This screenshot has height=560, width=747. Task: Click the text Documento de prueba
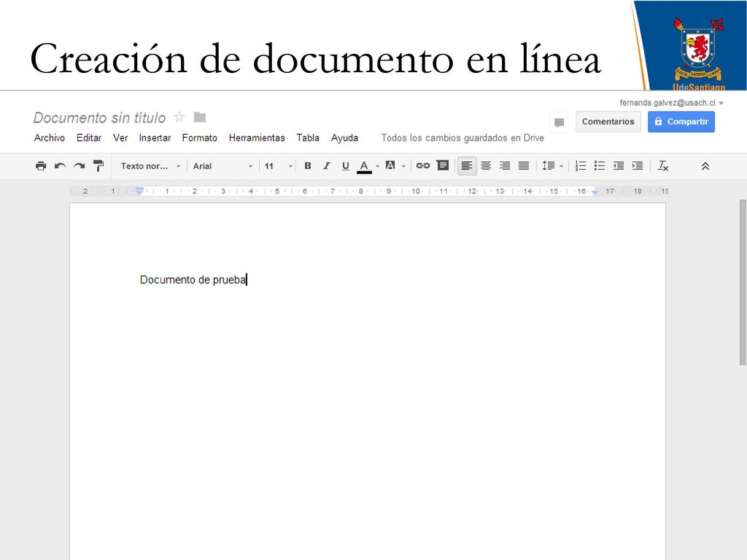(x=193, y=279)
